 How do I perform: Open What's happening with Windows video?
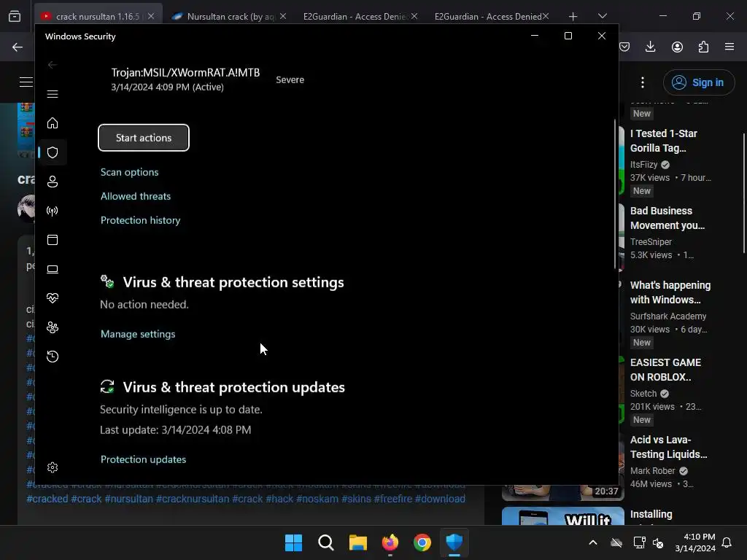coord(670,292)
